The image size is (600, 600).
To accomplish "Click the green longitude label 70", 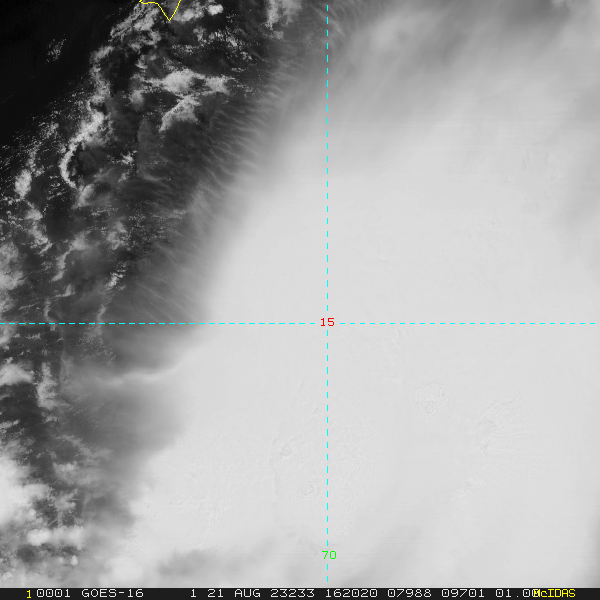I will pos(328,555).
